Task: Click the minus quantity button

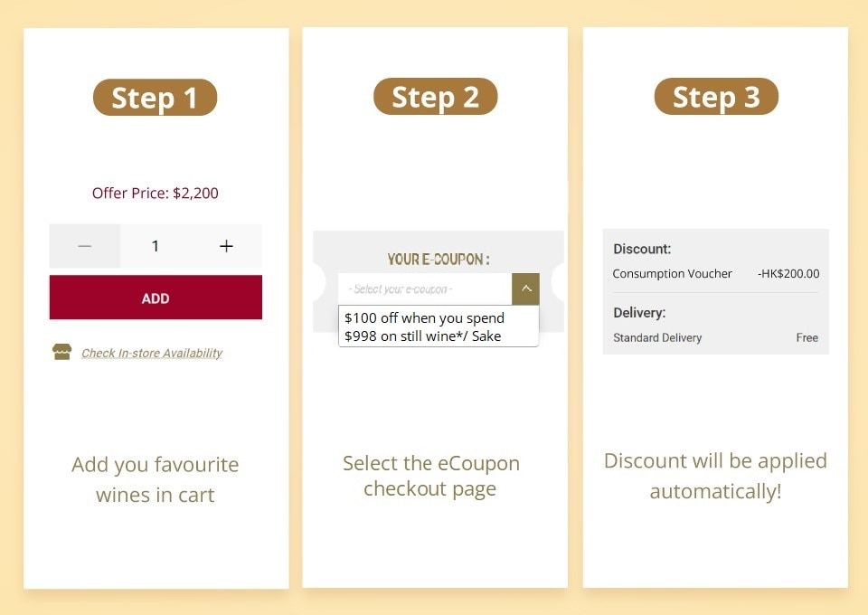Action: pyautogui.click(x=85, y=246)
